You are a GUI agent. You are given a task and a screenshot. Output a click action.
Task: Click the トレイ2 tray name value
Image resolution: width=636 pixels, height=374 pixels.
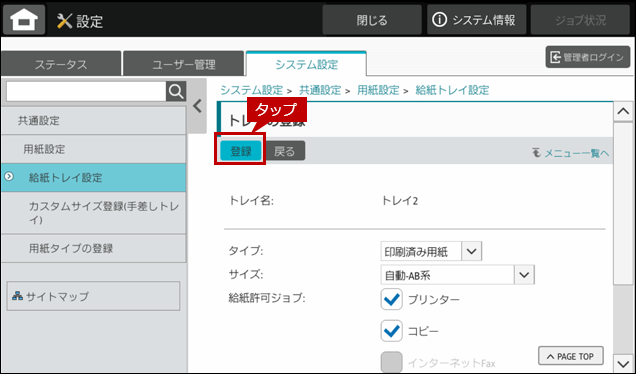400,201
